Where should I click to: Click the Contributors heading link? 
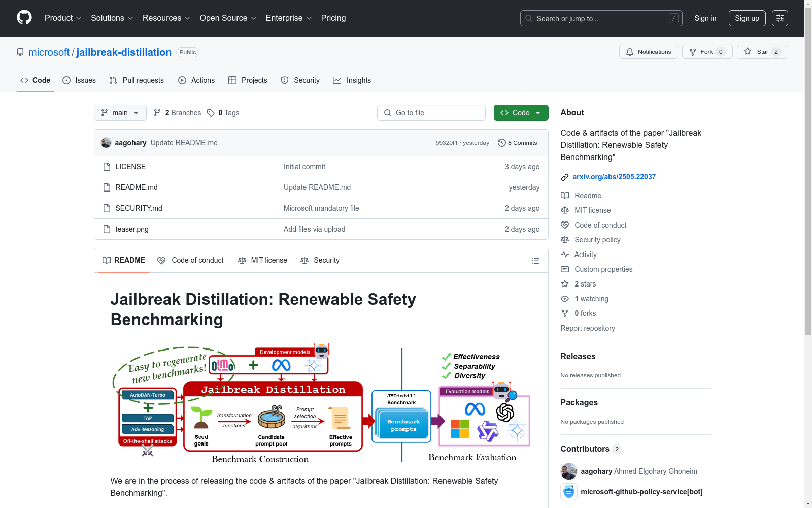(591, 449)
